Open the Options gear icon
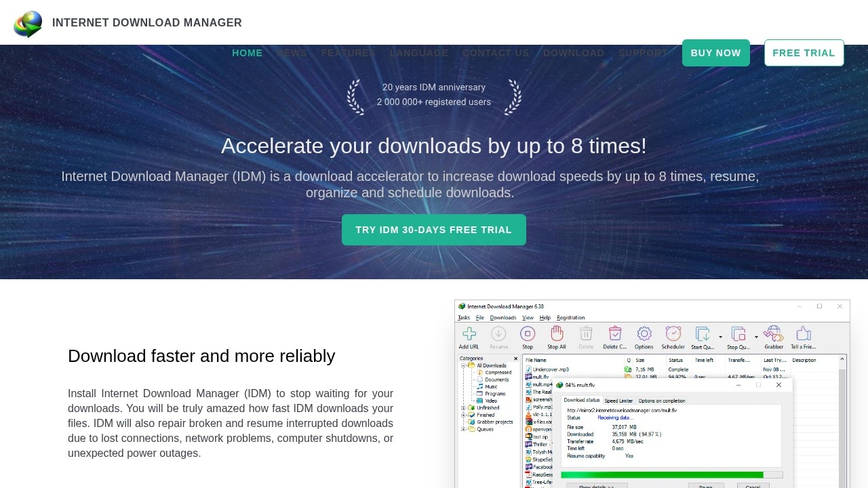This screenshot has height=488, width=868. tap(644, 335)
